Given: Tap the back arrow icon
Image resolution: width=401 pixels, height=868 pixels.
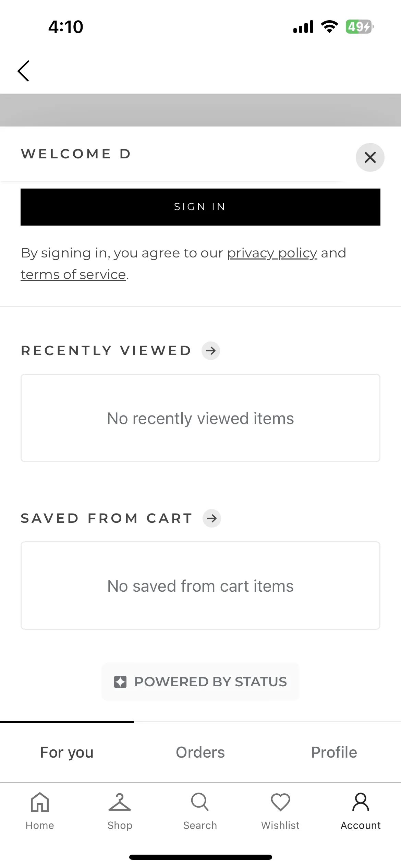Looking at the screenshot, I should click(23, 71).
